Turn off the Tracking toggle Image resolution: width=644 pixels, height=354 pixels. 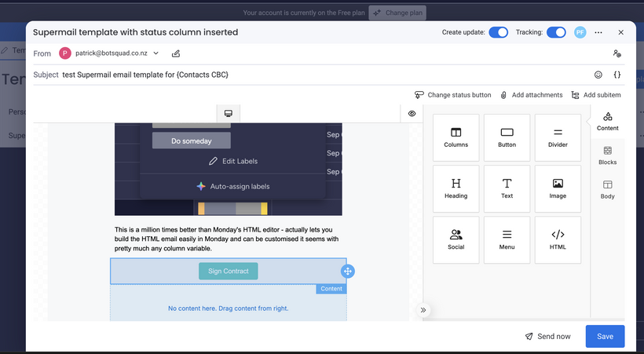(556, 32)
